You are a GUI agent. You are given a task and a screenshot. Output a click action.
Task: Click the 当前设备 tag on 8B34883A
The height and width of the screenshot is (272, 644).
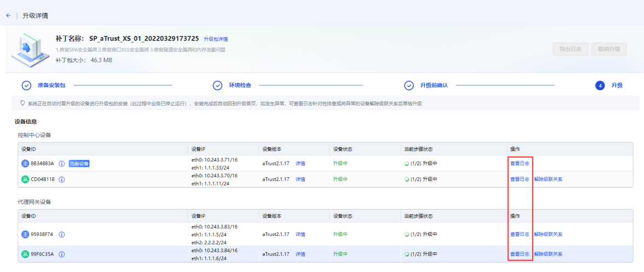(x=79, y=164)
